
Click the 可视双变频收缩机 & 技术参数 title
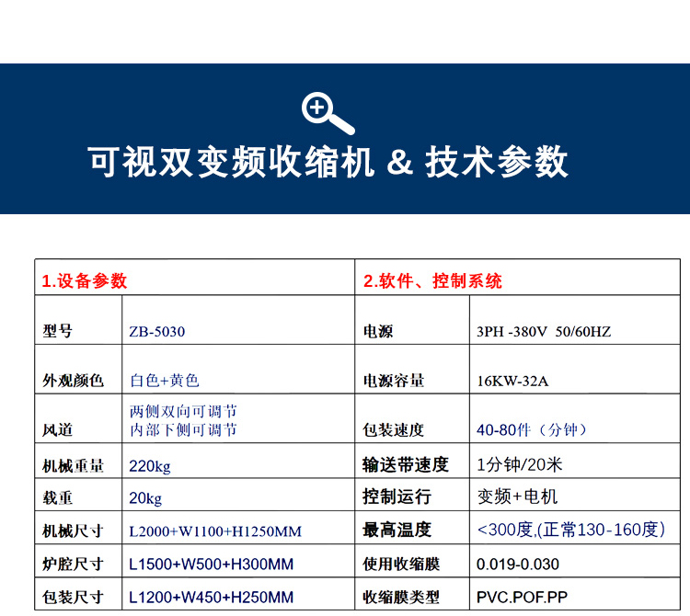tap(328, 163)
